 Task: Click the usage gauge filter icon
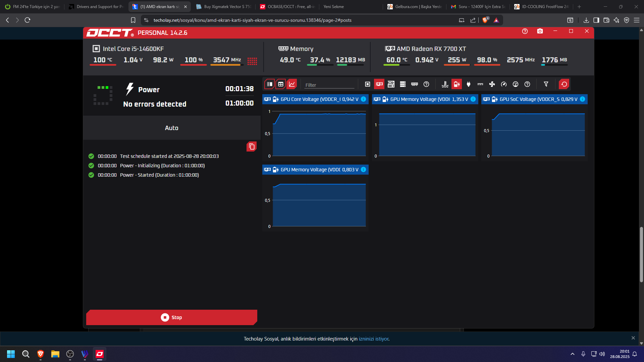point(516,84)
